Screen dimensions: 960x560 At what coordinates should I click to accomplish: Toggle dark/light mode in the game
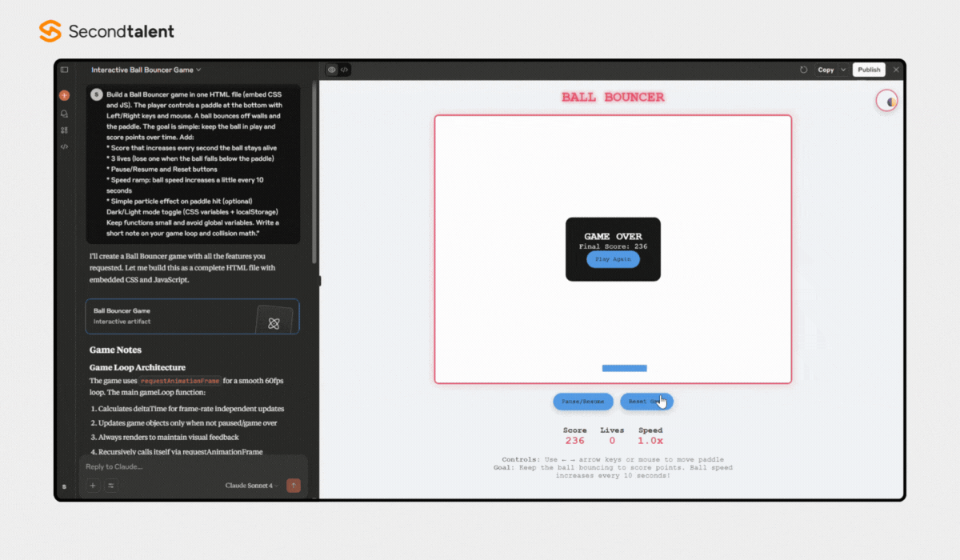tap(887, 101)
